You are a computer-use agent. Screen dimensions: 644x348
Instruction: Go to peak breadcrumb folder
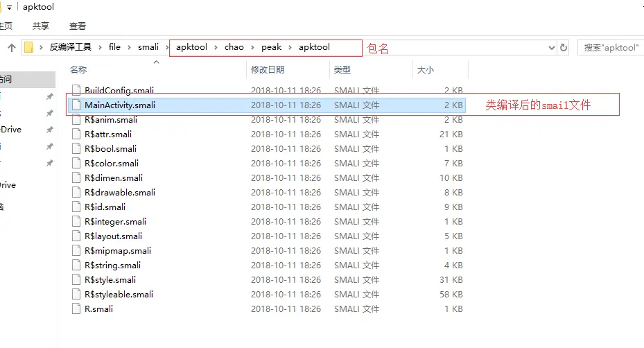(x=272, y=47)
